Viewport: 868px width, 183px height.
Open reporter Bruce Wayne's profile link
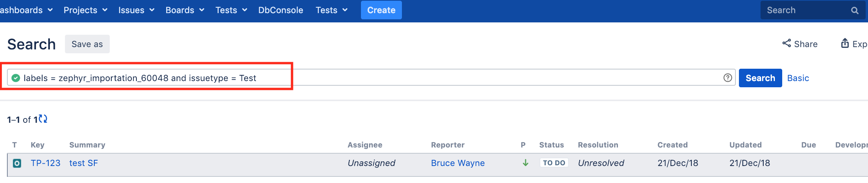click(x=458, y=163)
